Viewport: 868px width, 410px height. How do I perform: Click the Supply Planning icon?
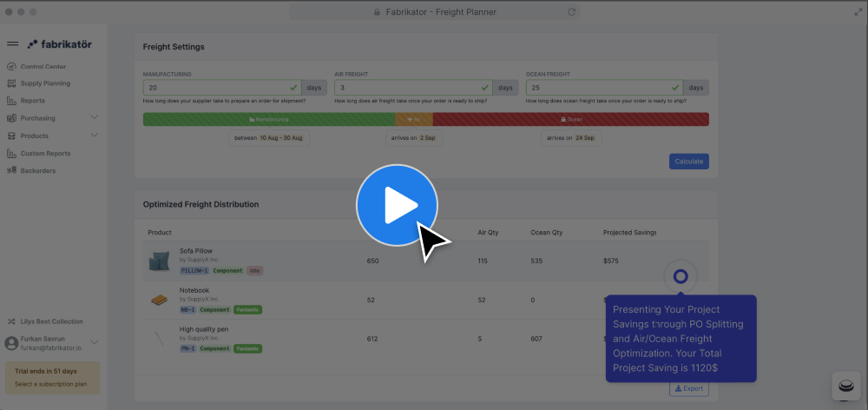point(11,83)
